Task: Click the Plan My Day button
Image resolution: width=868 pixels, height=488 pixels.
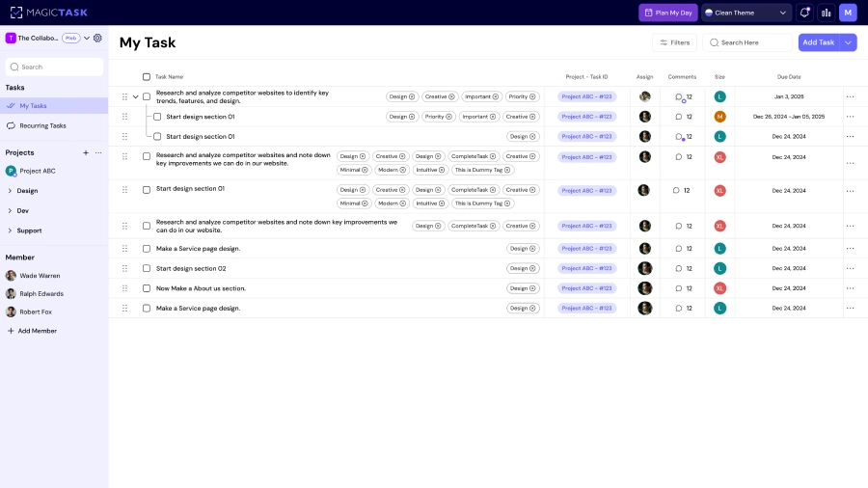Action: coord(668,13)
